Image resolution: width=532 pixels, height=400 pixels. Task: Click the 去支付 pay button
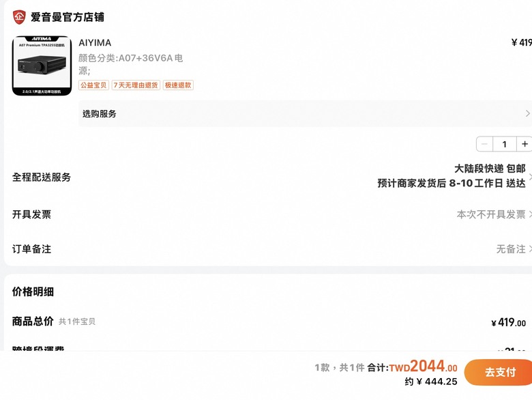pyautogui.click(x=499, y=372)
